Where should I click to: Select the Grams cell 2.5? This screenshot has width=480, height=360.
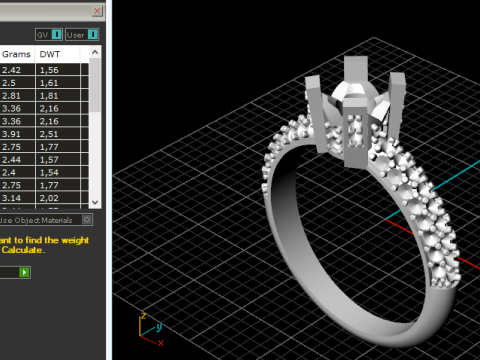click(x=17, y=83)
